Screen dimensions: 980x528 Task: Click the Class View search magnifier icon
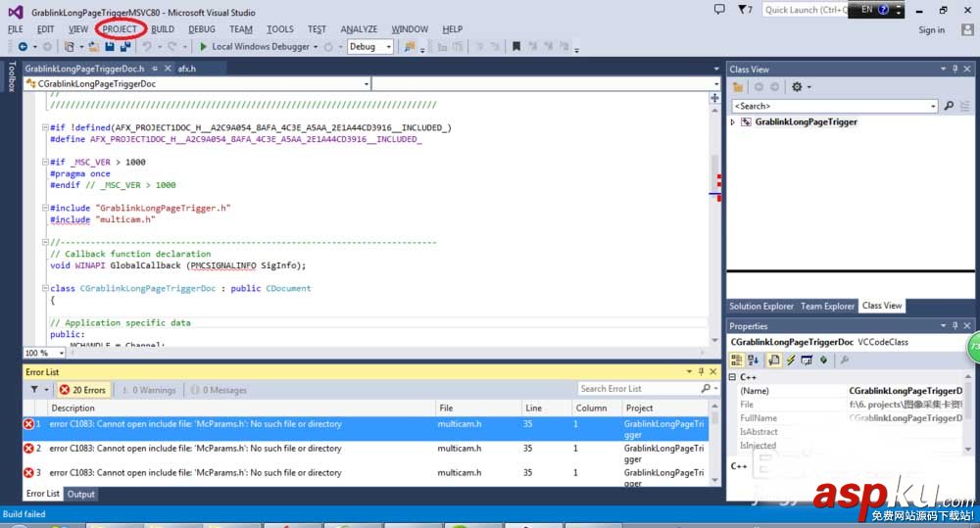(x=948, y=106)
